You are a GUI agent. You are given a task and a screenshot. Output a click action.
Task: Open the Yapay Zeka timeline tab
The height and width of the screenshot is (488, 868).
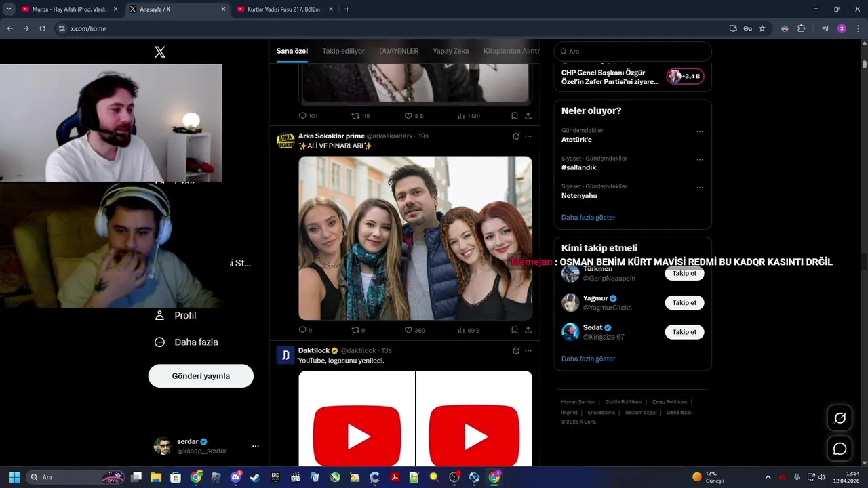click(x=451, y=51)
